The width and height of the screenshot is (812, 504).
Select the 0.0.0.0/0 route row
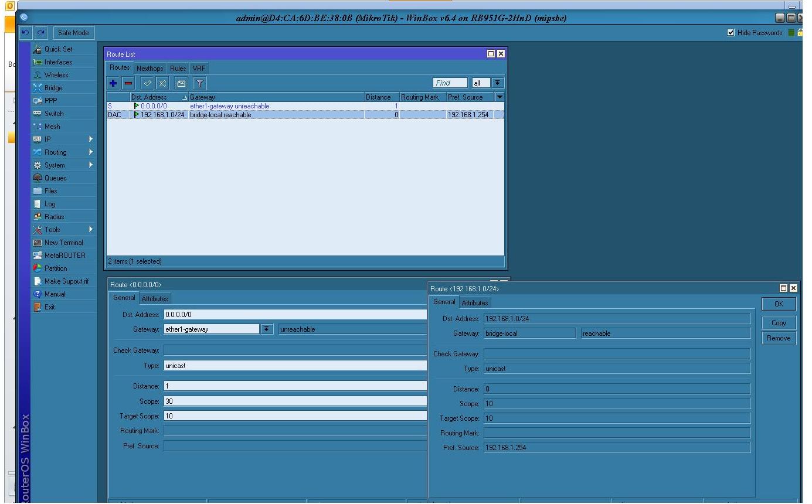click(x=305, y=106)
